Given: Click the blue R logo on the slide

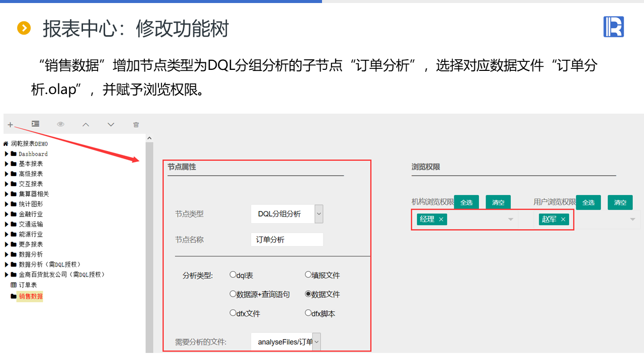Looking at the screenshot, I should click(614, 27).
